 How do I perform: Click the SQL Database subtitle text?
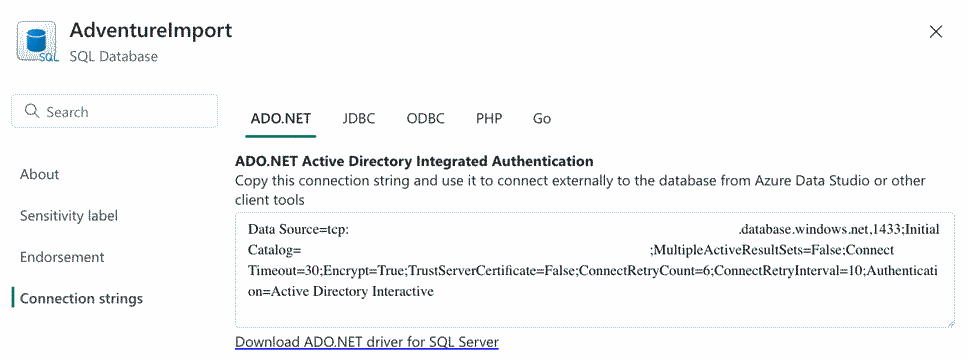click(x=114, y=57)
